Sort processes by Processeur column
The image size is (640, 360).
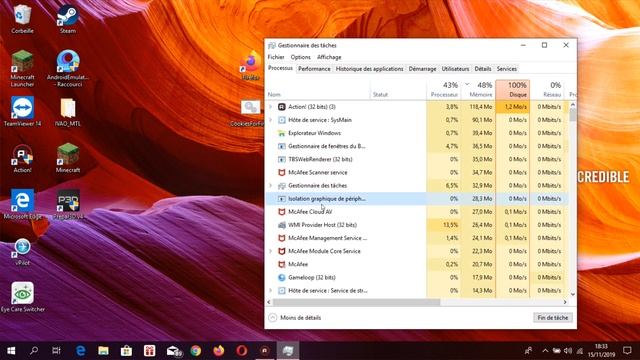click(444, 89)
